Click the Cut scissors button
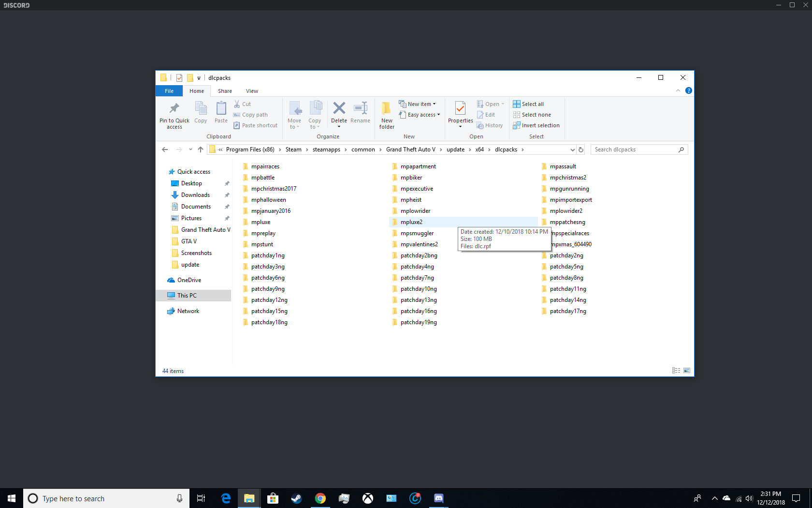Viewport: 812px width, 508px height. tap(242, 104)
